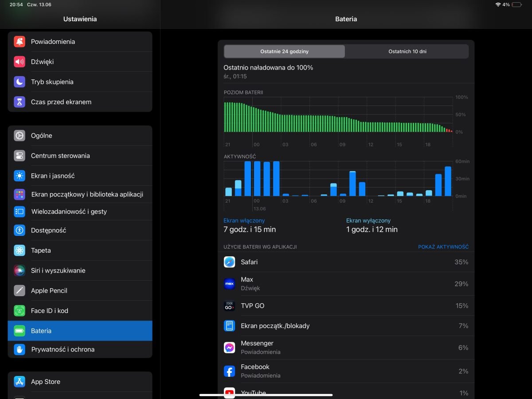
Task: Tap the Max app icon
Action: (229, 284)
